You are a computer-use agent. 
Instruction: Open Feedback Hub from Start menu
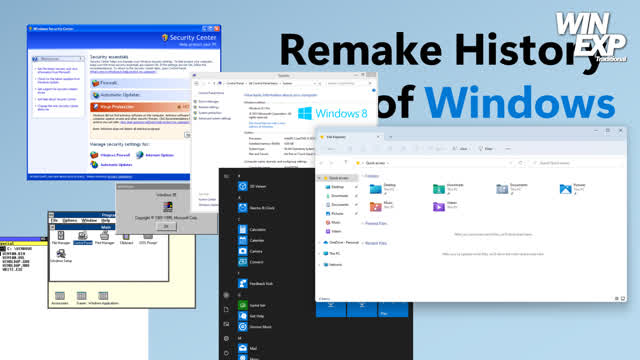point(256,283)
